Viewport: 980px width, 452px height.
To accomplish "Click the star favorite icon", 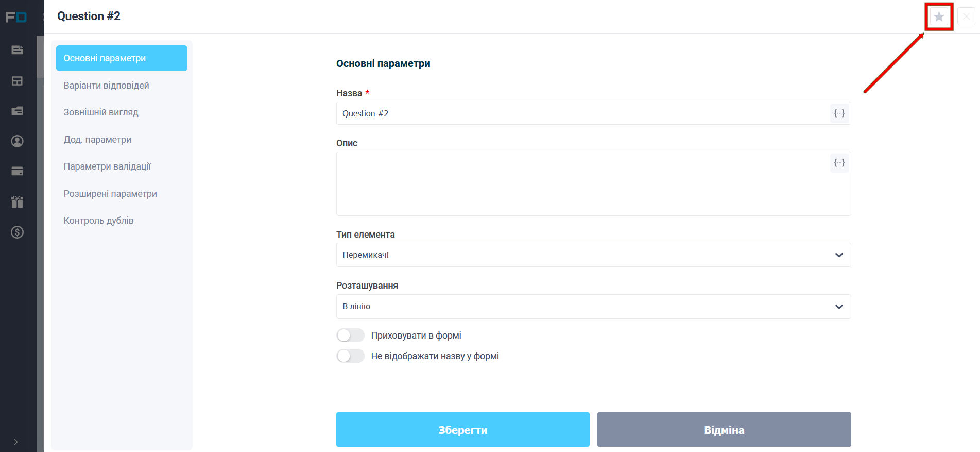I will [x=939, y=16].
